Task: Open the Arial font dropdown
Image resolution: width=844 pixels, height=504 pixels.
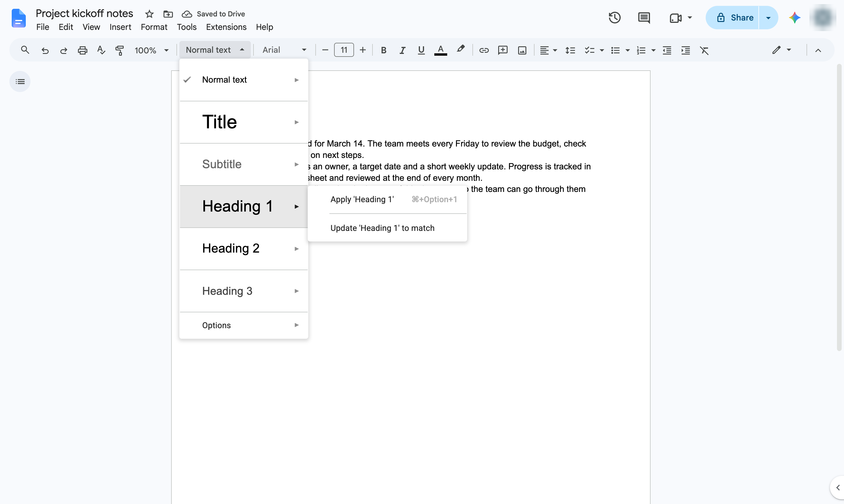Action: point(285,50)
